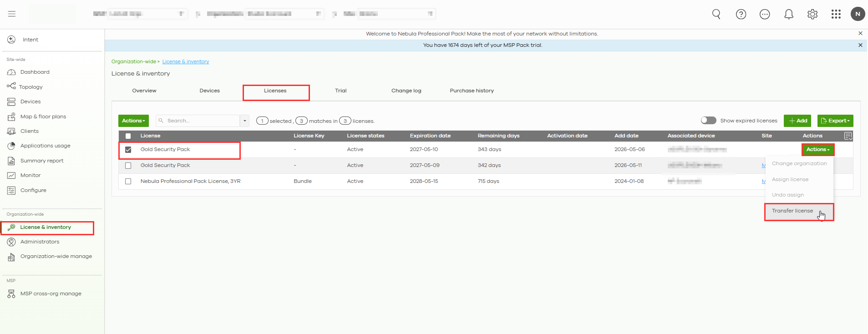The image size is (868, 334).
Task: Follow the License & inventory breadcrumb link
Action: [186, 61]
